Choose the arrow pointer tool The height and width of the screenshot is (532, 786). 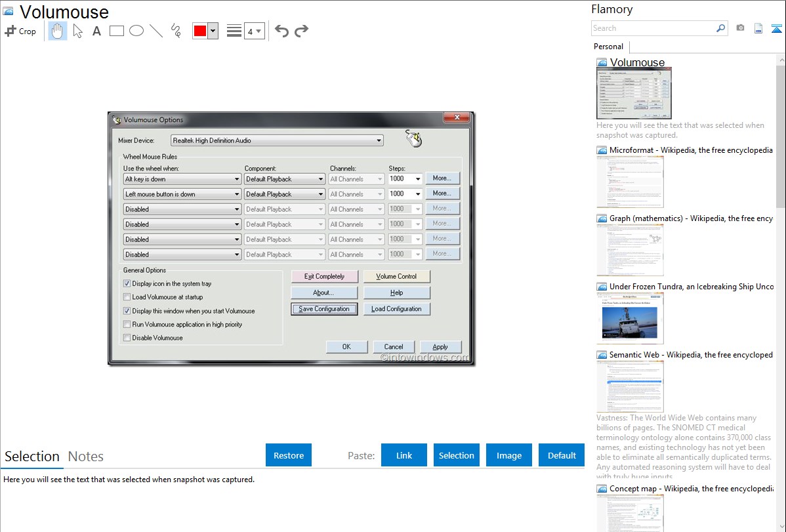point(77,31)
